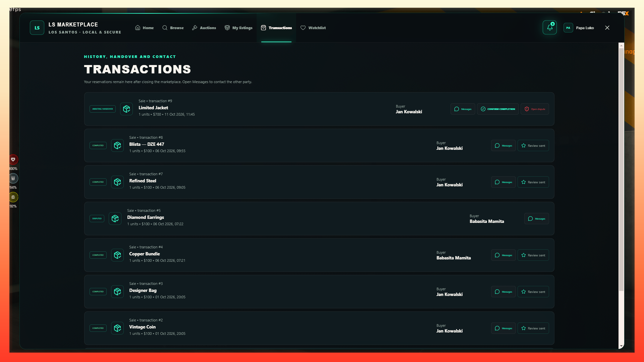Click the LS marketplace logo badge
This screenshot has width=644, height=362.
point(37,28)
